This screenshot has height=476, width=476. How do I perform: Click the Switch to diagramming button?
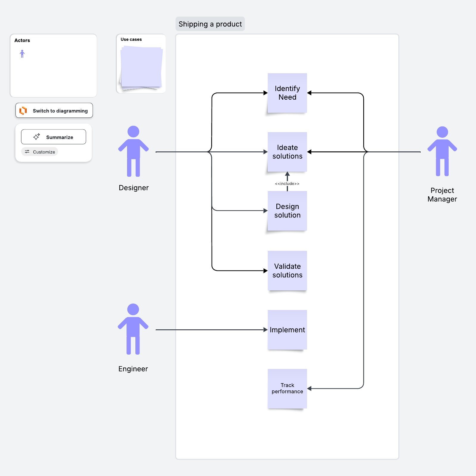click(x=54, y=110)
